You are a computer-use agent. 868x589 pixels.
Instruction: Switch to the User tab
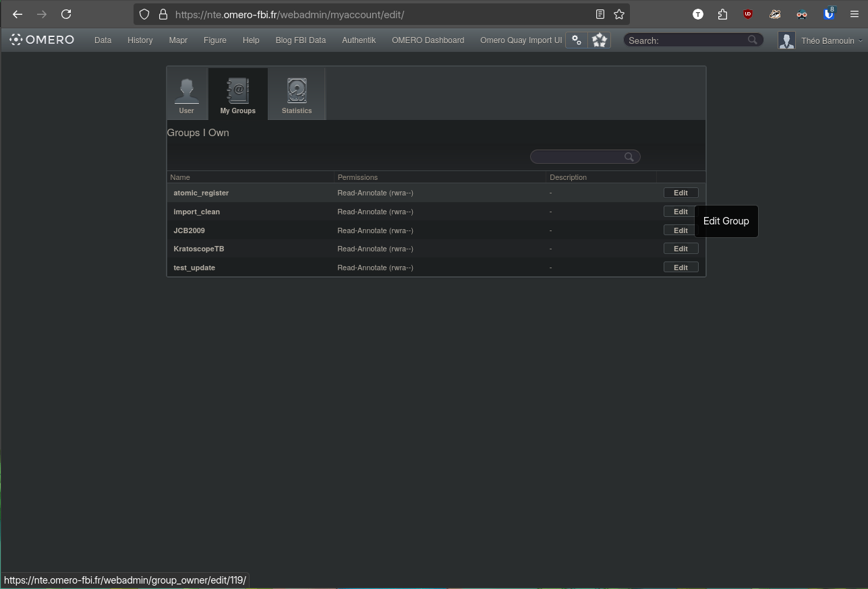tap(187, 94)
